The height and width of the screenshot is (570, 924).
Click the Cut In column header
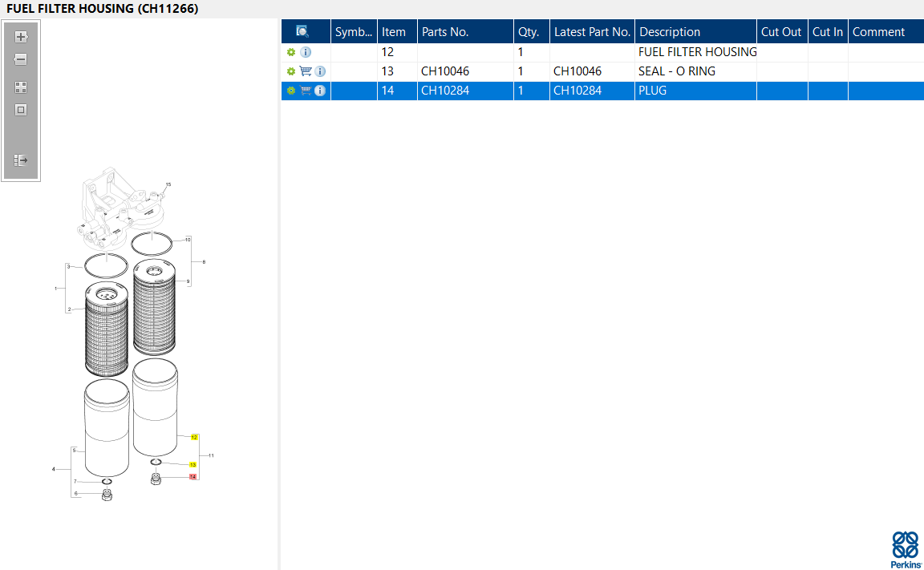[x=828, y=32]
